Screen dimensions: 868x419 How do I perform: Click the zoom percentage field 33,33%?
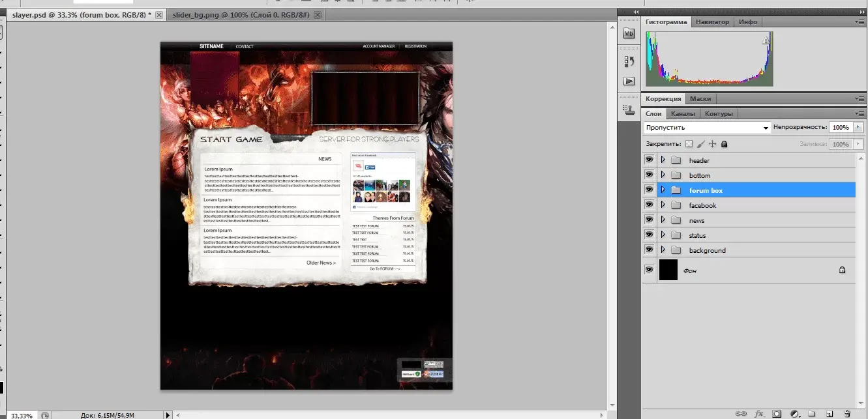pyautogui.click(x=22, y=415)
